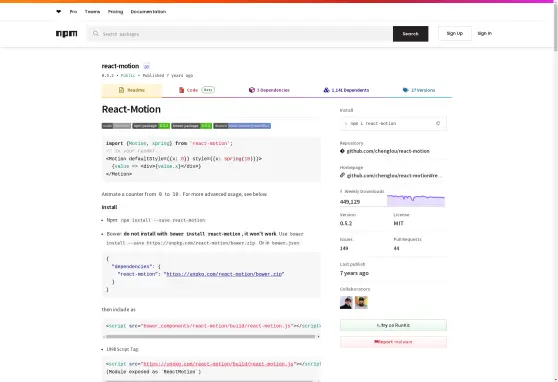Viewport: 558px width, 382px height.
Task: Click the npm logo
Action: 67,33
